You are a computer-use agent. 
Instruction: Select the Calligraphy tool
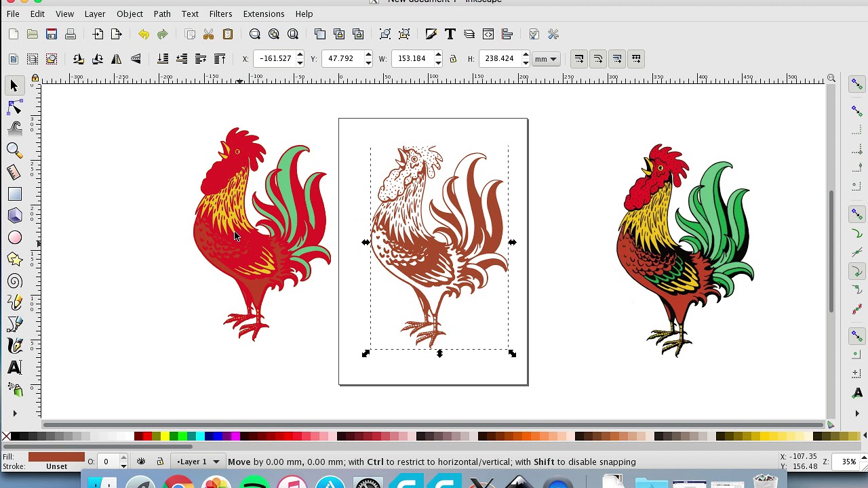[14, 346]
